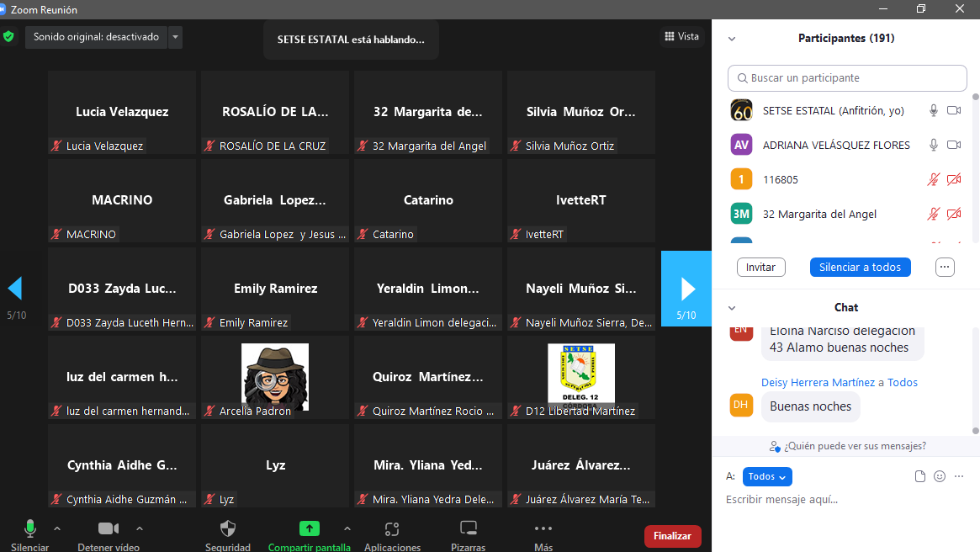The height and width of the screenshot is (552, 980).
Task: Restore window using title bar button
Action: tap(920, 8)
